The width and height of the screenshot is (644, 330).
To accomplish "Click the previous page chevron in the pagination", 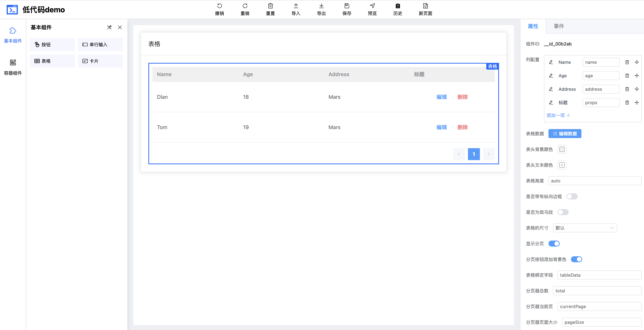I will (459, 154).
